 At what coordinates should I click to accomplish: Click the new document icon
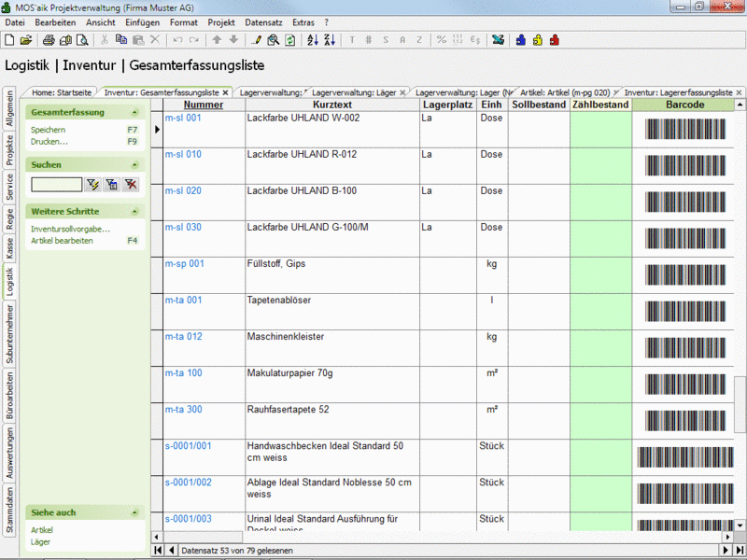tap(9, 40)
